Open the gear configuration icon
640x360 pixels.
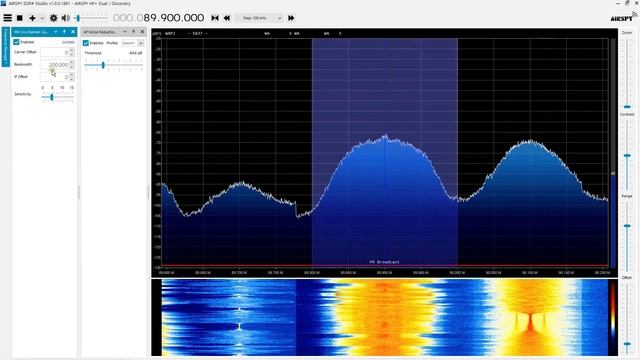[53, 18]
